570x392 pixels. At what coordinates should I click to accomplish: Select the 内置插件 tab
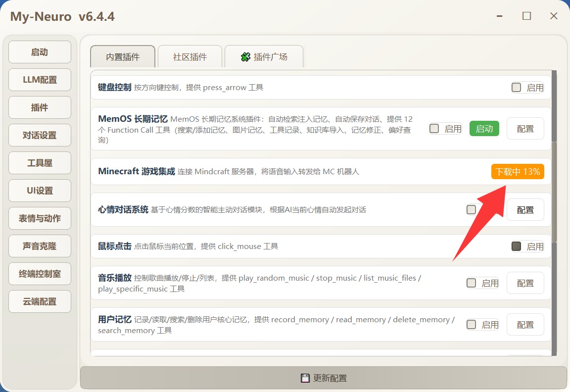click(123, 57)
